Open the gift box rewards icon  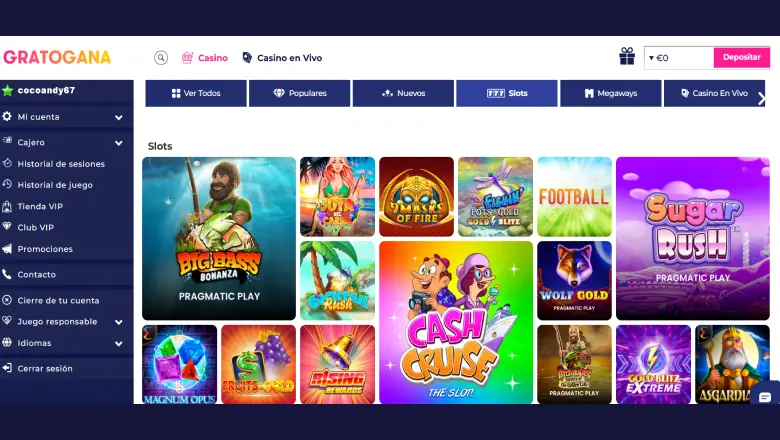pos(627,56)
